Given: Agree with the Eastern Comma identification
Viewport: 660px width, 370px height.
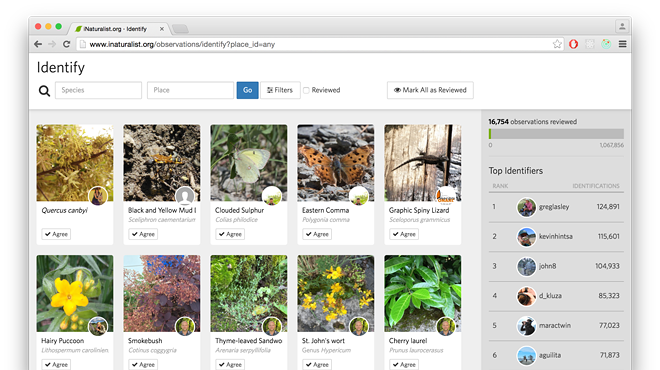Looking at the screenshot, I should pos(317,234).
